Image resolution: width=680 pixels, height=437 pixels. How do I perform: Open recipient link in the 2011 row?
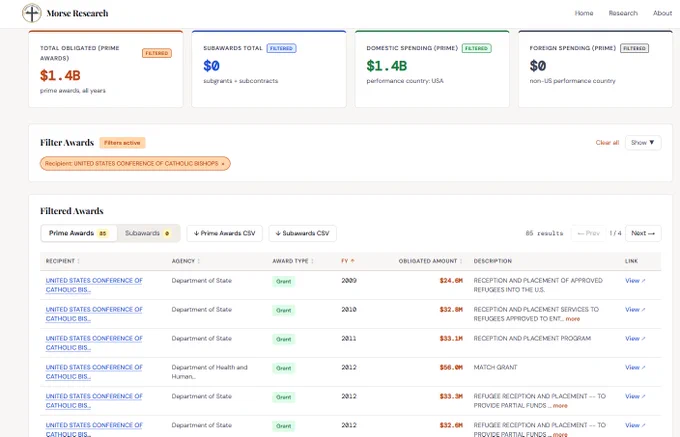(x=94, y=343)
